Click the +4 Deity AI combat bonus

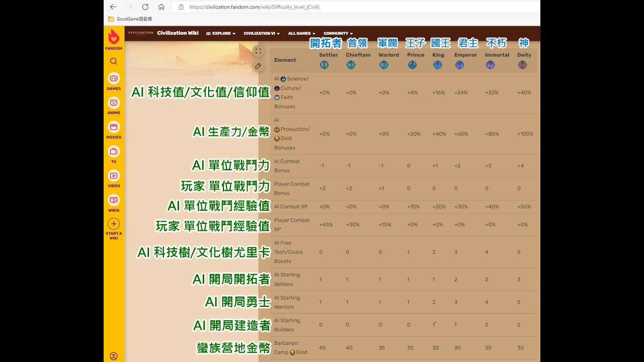tap(520, 166)
